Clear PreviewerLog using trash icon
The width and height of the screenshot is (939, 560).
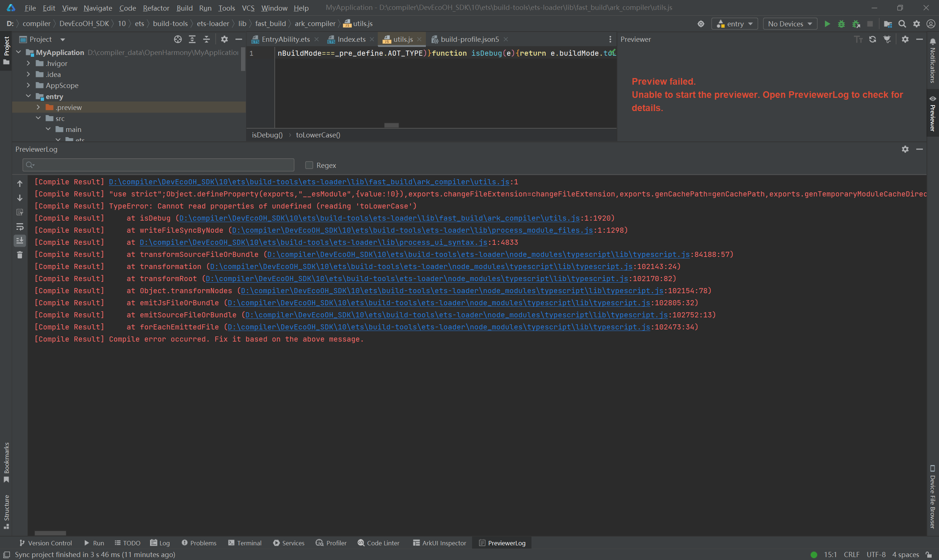pos(20,255)
